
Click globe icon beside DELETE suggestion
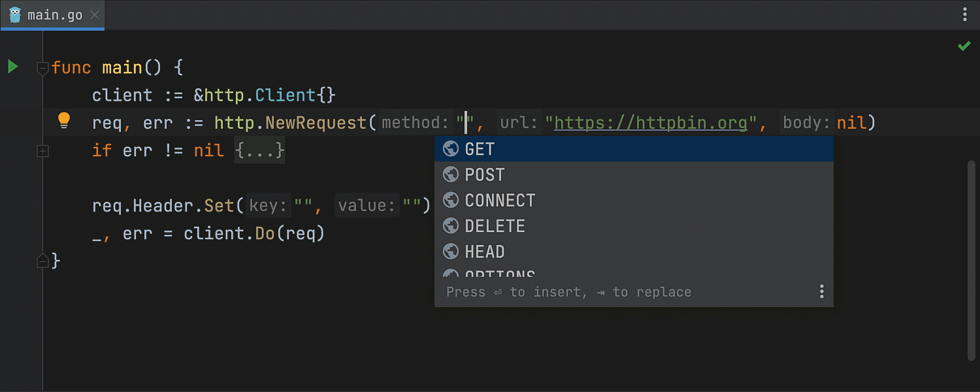pos(450,226)
